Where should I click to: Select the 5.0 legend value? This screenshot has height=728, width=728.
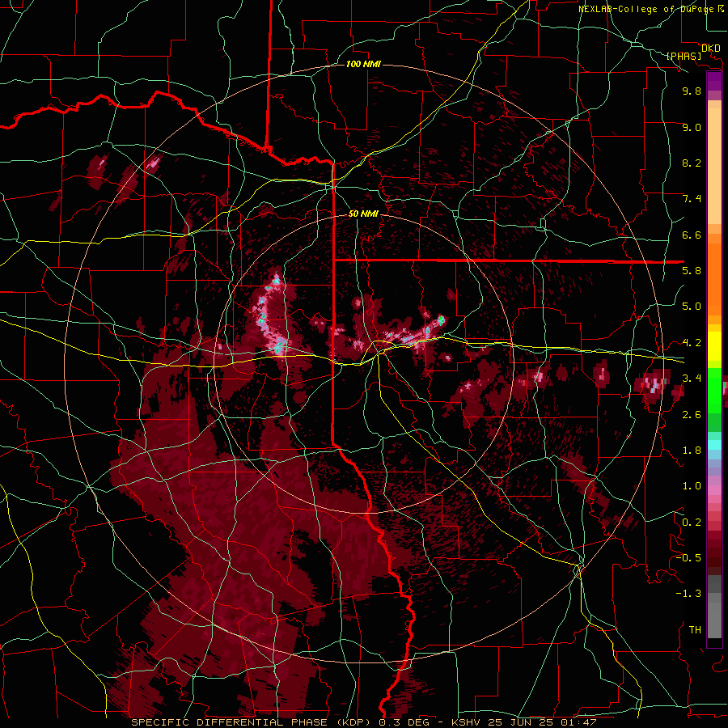coord(692,307)
